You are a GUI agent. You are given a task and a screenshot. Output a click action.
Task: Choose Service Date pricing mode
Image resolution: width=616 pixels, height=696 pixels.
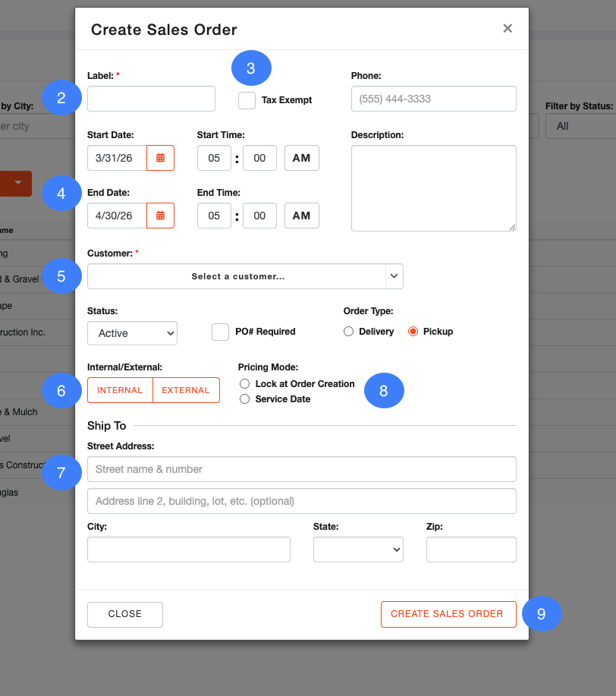(x=244, y=399)
